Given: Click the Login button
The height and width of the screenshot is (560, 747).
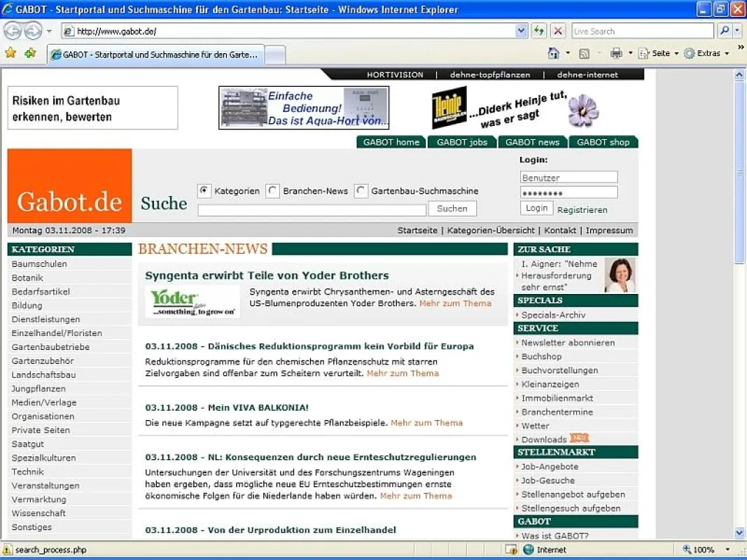Looking at the screenshot, I should [536, 208].
